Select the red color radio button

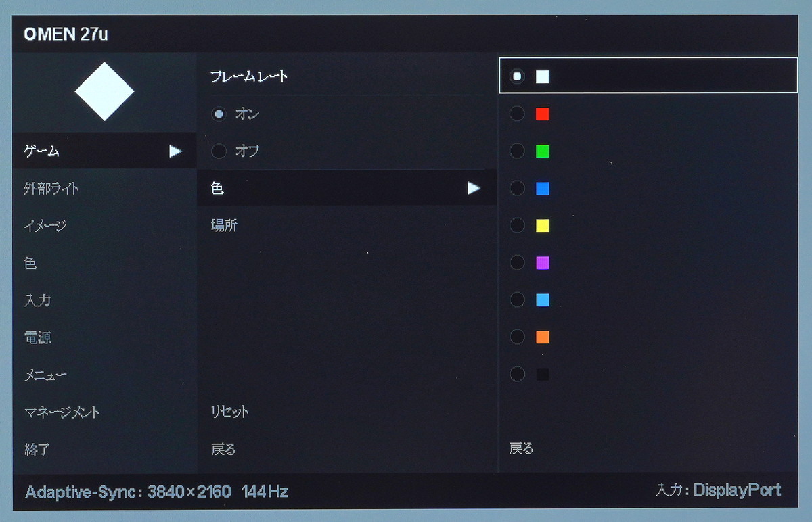tap(517, 114)
